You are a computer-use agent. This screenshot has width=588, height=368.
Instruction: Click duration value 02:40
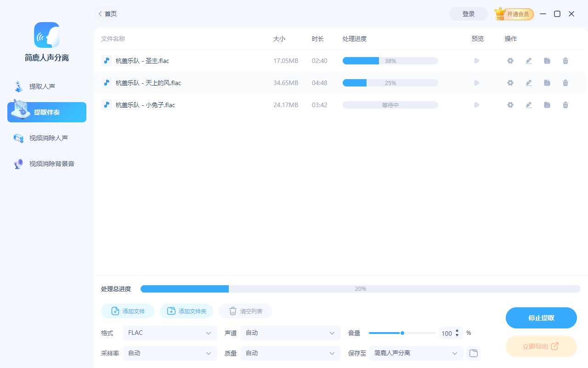(320, 61)
